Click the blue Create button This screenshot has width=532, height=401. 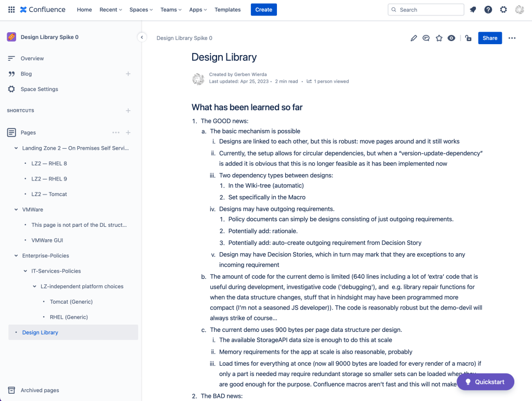pyautogui.click(x=263, y=9)
